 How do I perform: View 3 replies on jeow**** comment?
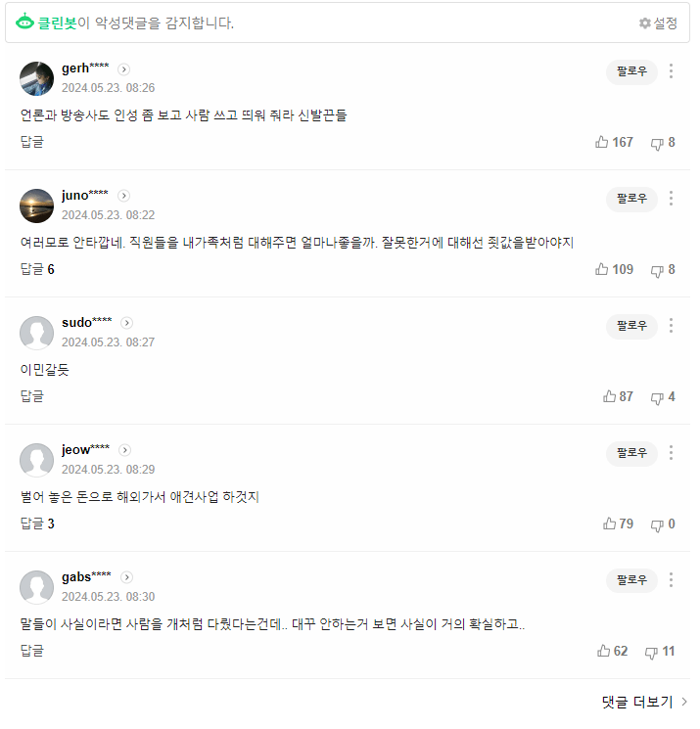(x=37, y=524)
